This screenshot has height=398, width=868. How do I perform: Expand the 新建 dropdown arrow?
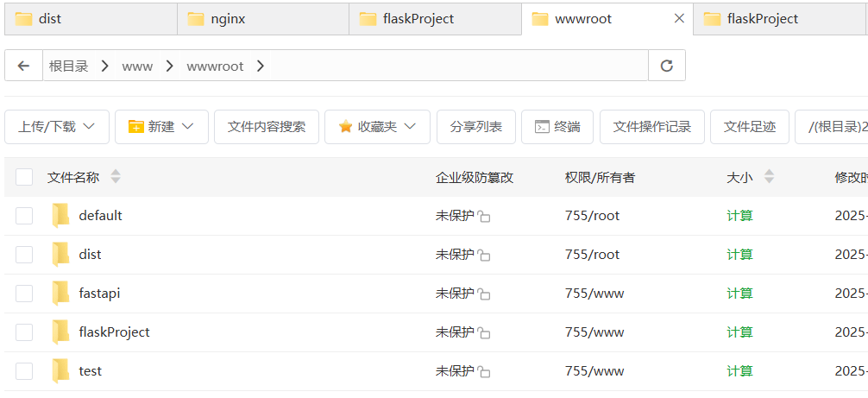point(187,127)
